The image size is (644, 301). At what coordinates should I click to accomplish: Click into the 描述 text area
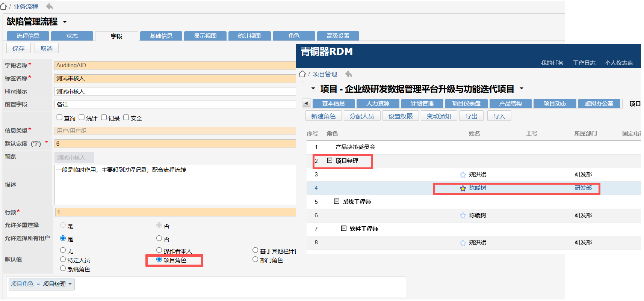point(175,185)
